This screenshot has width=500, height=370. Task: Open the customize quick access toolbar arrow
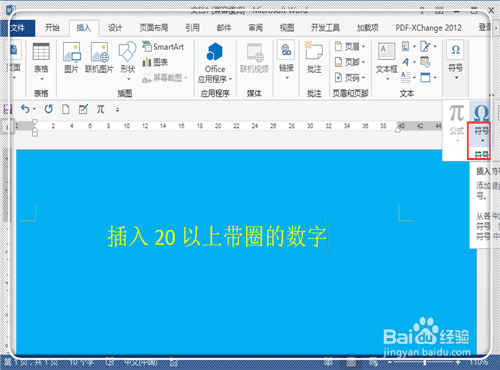click(117, 109)
